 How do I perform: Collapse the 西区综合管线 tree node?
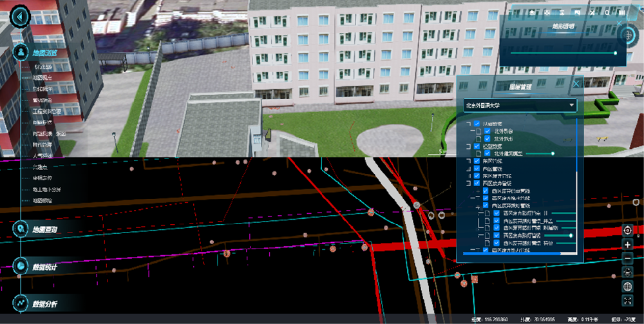point(468,183)
